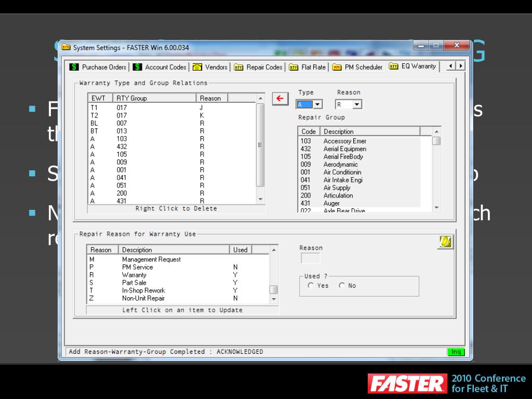Click the Repair Reason list scrollbar thumb
The image size is (532, 399).
273,290
